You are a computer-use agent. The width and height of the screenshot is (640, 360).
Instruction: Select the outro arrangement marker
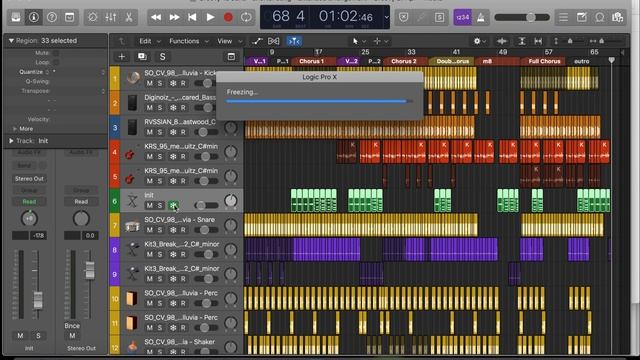point(582,61)
